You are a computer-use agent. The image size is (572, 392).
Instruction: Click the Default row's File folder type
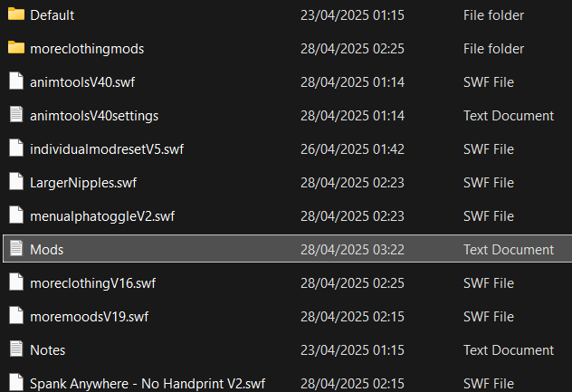(x=493, y=15)
